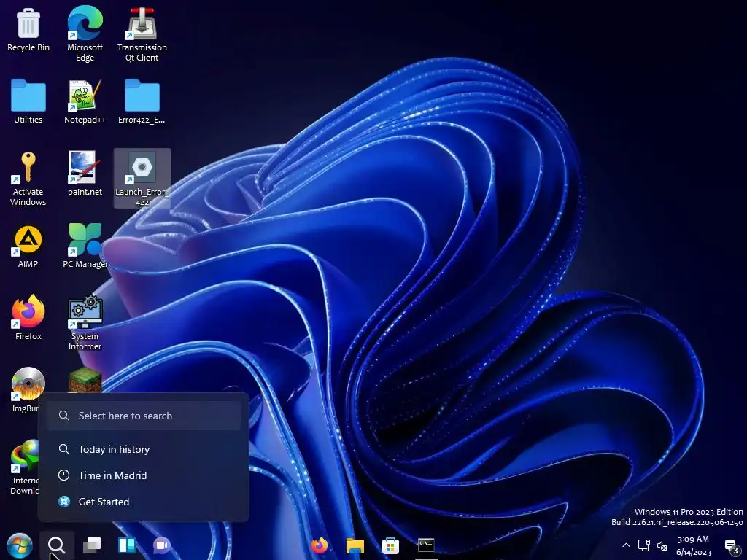Select the Minecraft grass block icon
Image resolution: width=747 pixels, height=560 pixels.
(x=85, y=380)
